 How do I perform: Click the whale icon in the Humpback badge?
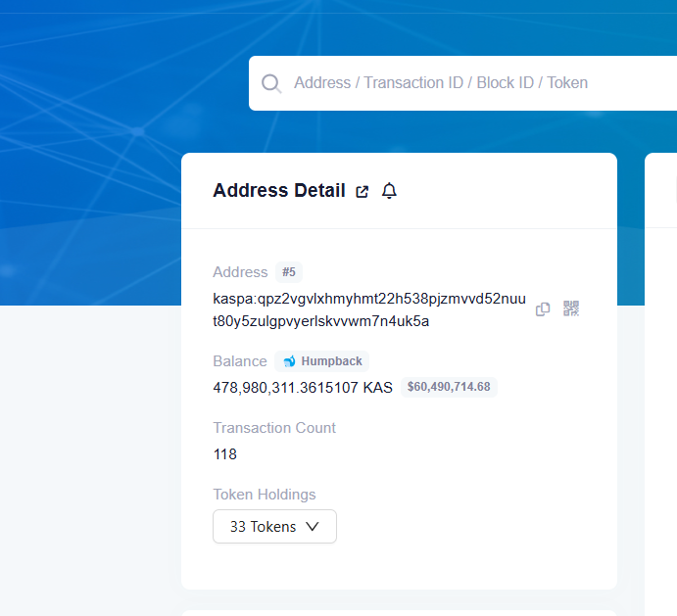(x=289, y=361)
